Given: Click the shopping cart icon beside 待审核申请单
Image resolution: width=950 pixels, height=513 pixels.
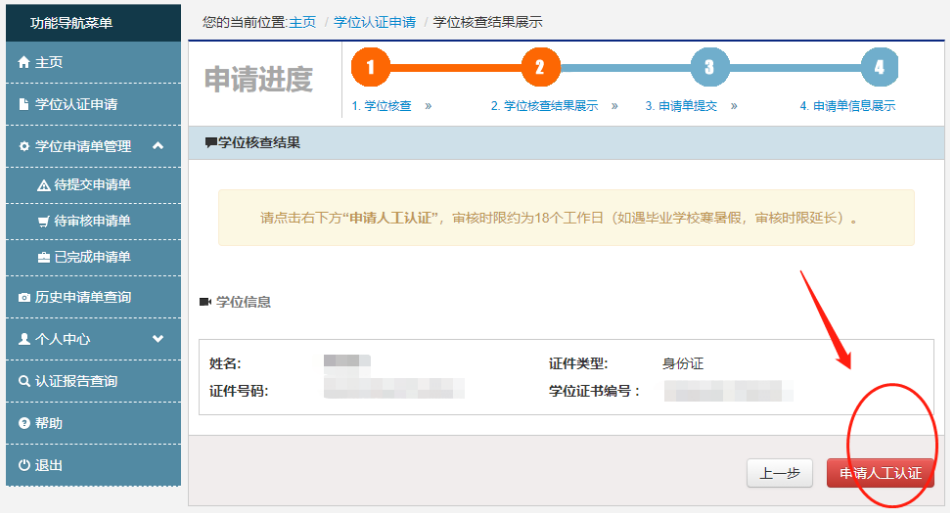Looking at the screenshot, I should 43,221.
